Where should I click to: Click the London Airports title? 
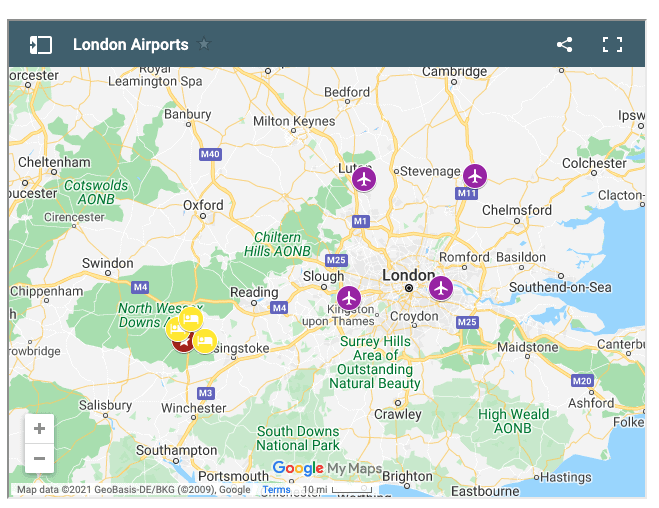(130, 45)
